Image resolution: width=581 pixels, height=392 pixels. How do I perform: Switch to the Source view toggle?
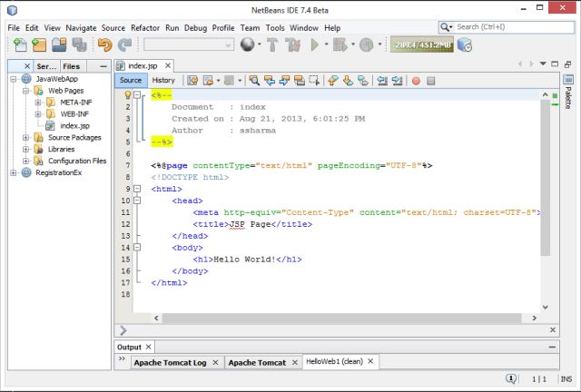tap(131, 80)
